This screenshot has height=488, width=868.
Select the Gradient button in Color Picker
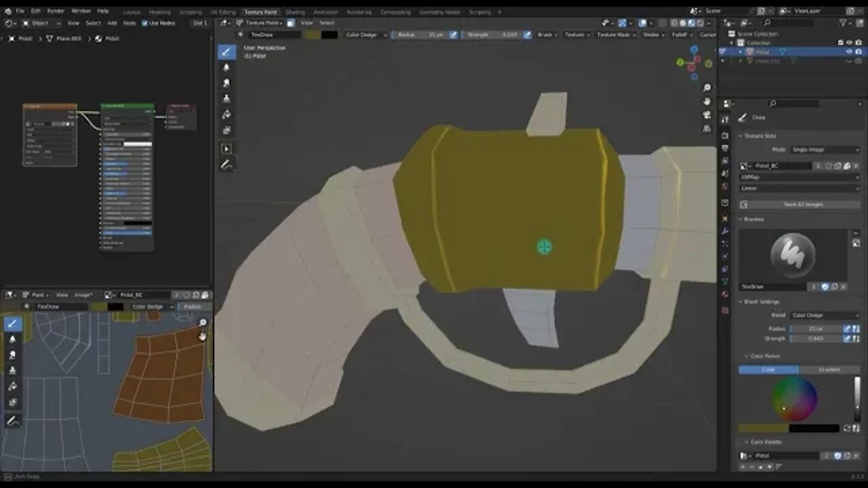coord(830,369)
